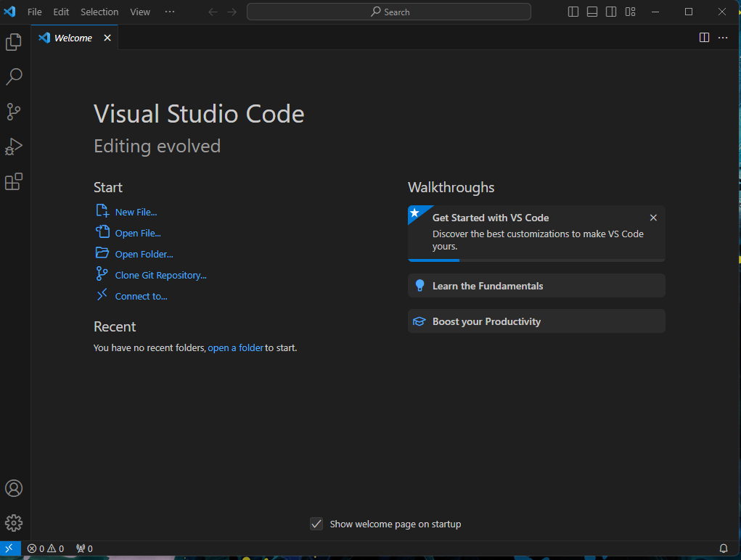The width and height of the screenshot is (741, 560).
Task: Open the File menu
Action: coord(35,12)
